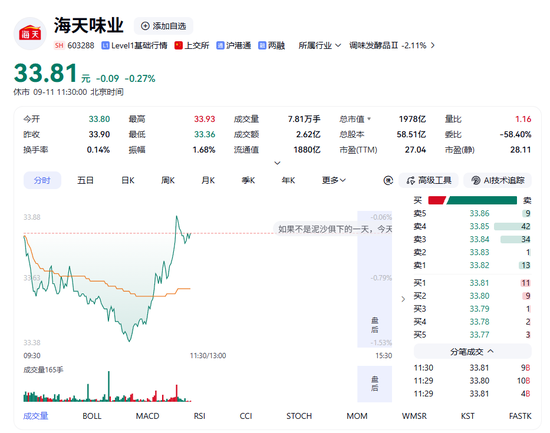Image resolution: width=550 pixels, height=433 pixels.
Task: Click the 买5 row at 33.77
Action: [x=472, y=335]
